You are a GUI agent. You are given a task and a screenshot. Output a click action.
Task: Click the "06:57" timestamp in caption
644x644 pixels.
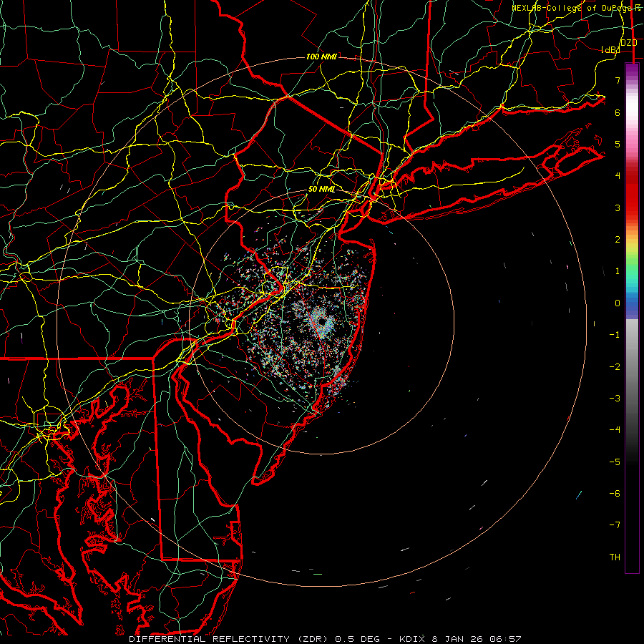[x=504, y=639]
